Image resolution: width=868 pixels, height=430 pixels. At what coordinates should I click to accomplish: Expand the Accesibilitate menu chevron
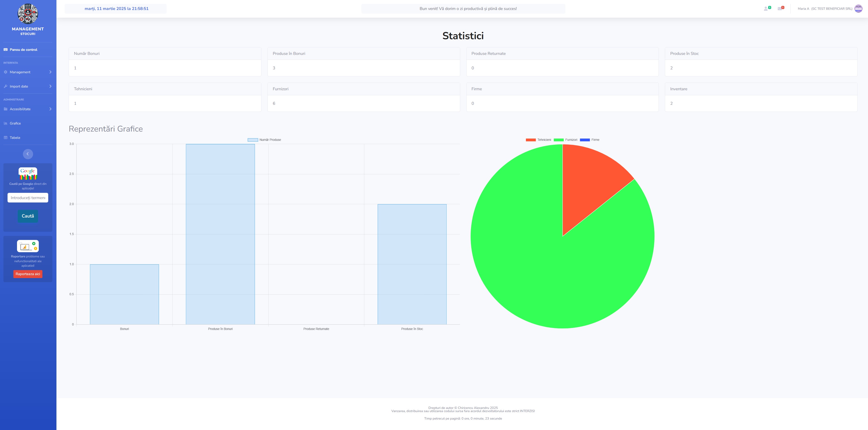(x=50, y=109)
